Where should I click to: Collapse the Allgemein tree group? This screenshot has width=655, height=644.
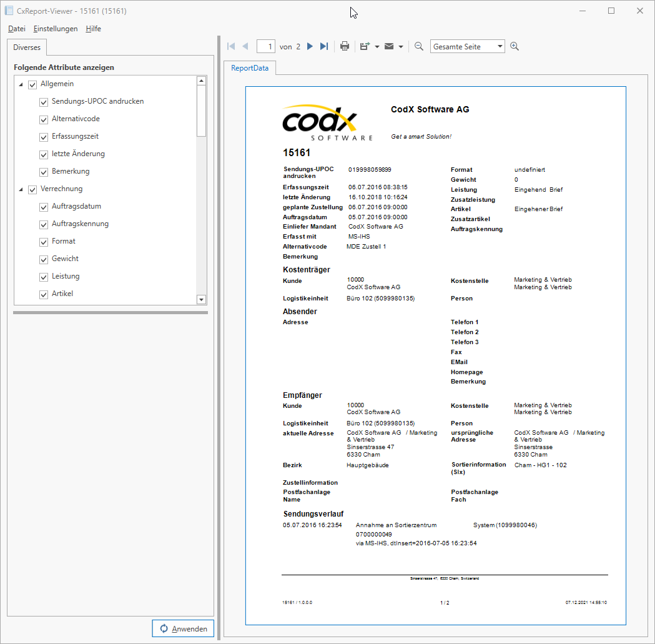click(x=21, y=84)
